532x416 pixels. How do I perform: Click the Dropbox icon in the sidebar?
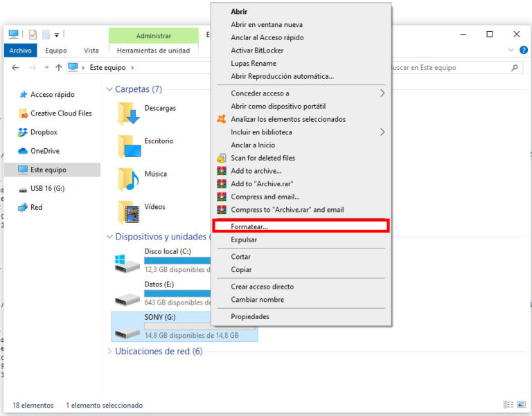click(23, 132)
